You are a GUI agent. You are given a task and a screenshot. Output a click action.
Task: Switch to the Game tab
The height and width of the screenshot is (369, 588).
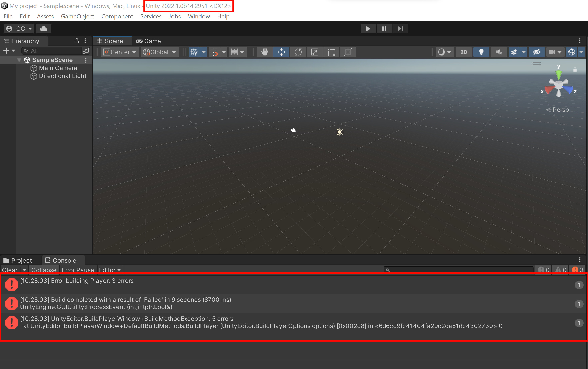(148, 41)
